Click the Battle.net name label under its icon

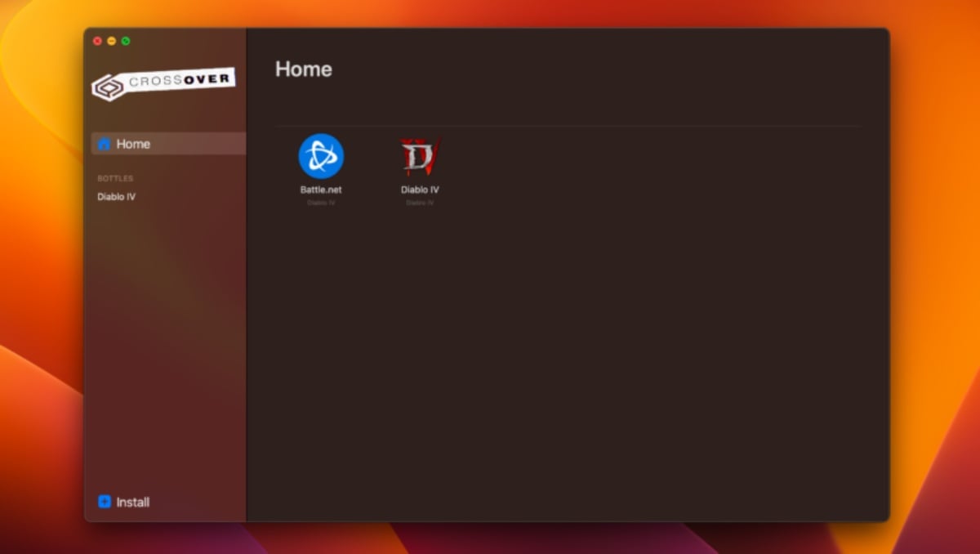point(321,190)
